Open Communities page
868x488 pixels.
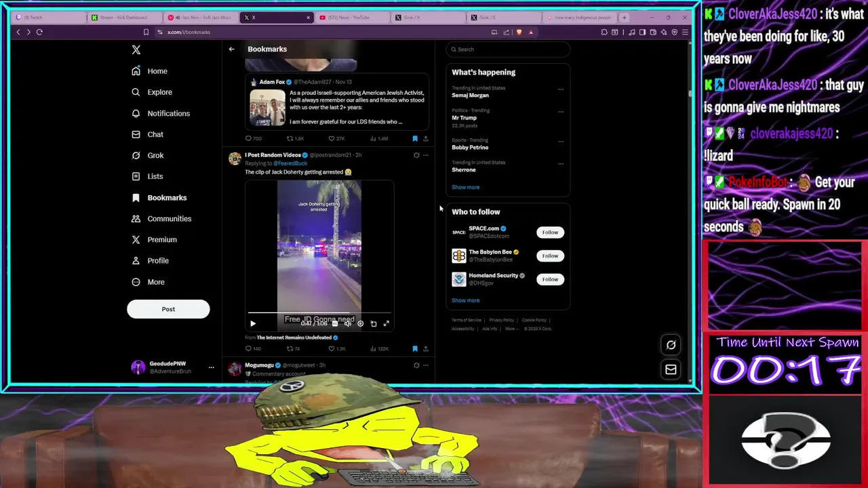coord(161,218)
